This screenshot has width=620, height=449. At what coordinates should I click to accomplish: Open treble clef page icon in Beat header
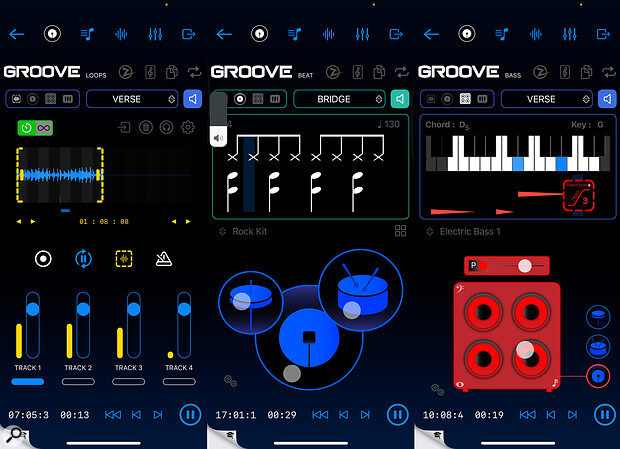(x=357, y=72)
